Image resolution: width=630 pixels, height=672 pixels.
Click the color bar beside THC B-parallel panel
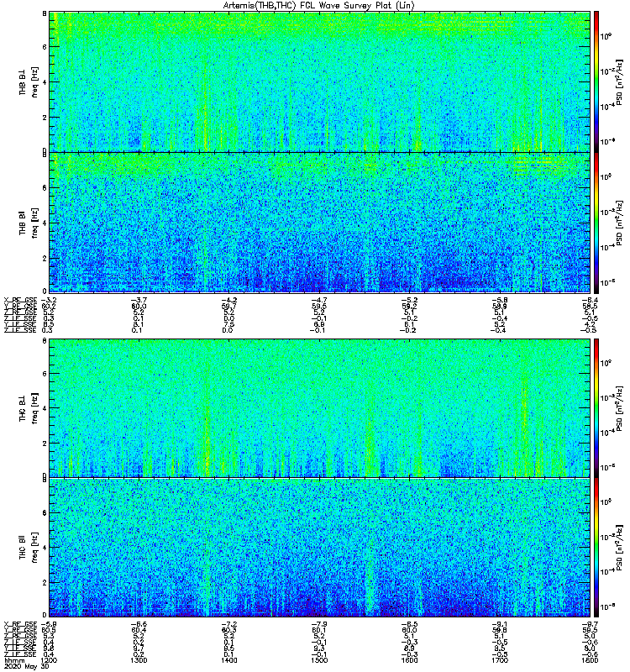click(596, 548)
